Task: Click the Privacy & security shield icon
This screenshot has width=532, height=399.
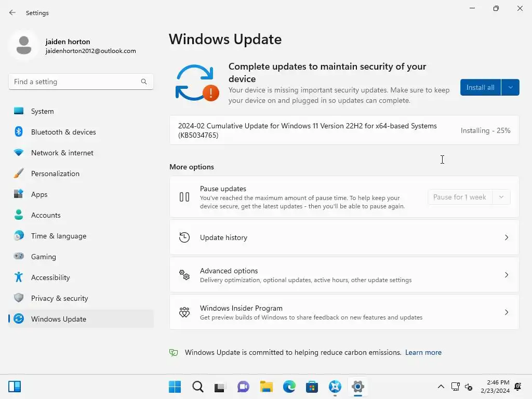Action: (19, 298)
